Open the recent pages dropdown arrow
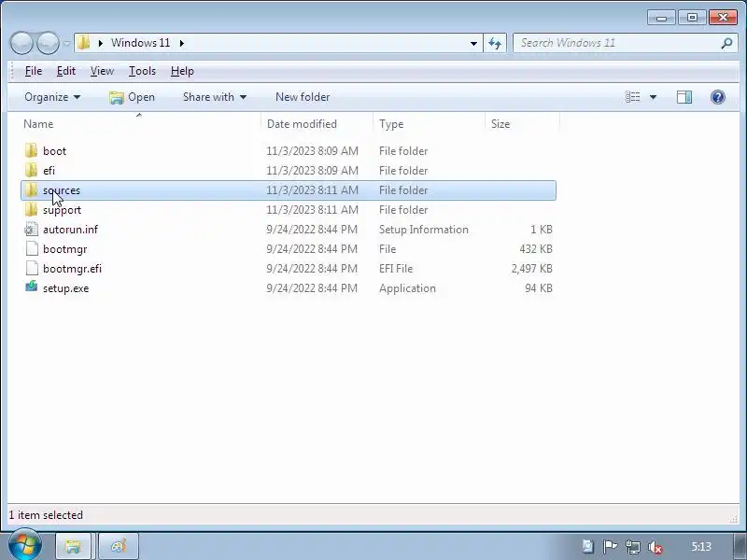Screen dimensions: 747x560 [66, 44]
